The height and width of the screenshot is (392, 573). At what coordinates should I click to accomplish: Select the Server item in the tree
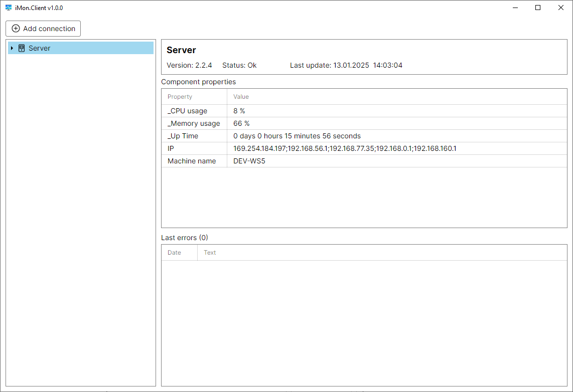[x=40, y=48]
